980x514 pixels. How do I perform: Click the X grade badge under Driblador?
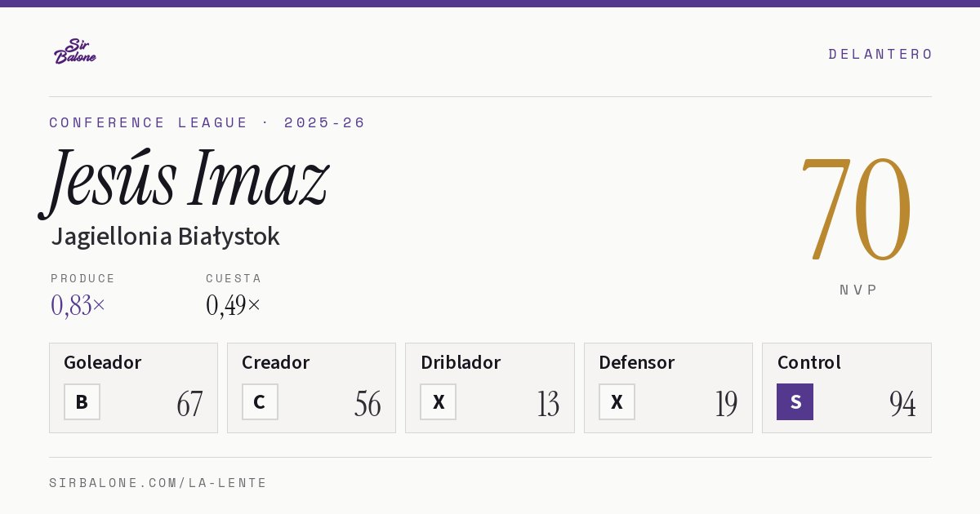coord(439,401)
